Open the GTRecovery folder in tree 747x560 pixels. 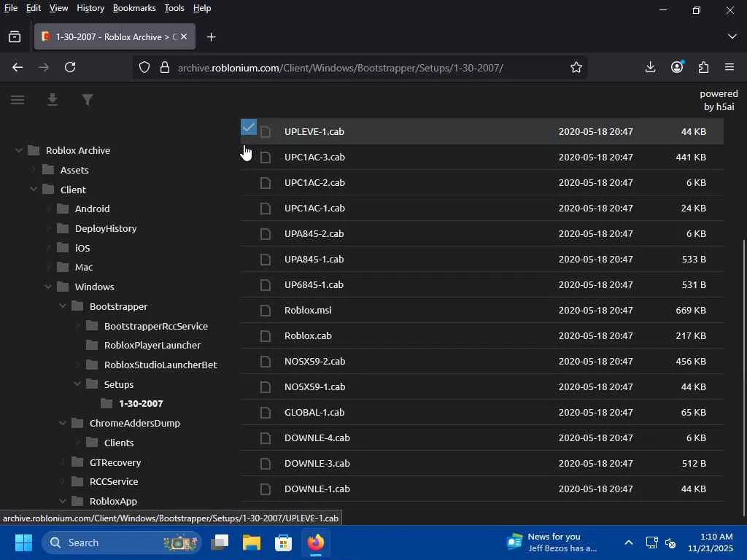point(115,462)
